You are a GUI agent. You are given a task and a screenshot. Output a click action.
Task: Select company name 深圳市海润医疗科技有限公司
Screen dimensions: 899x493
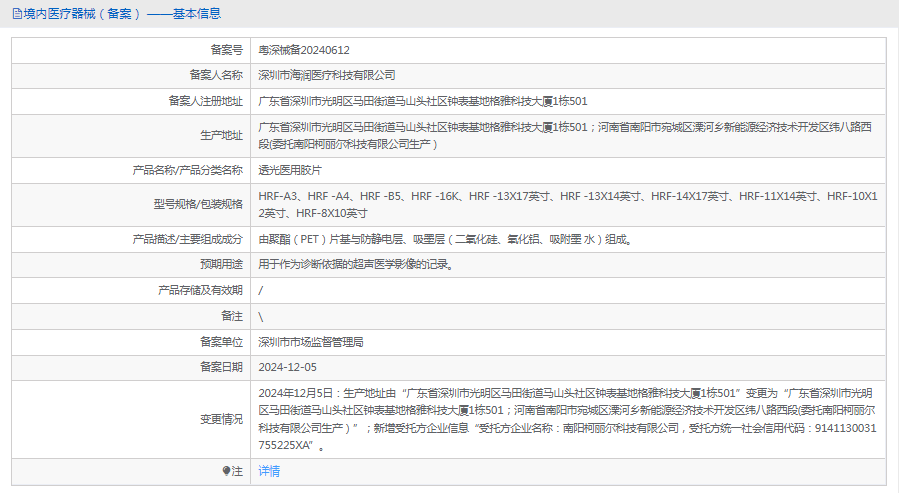pyautogui.click(x=327, y=75)
